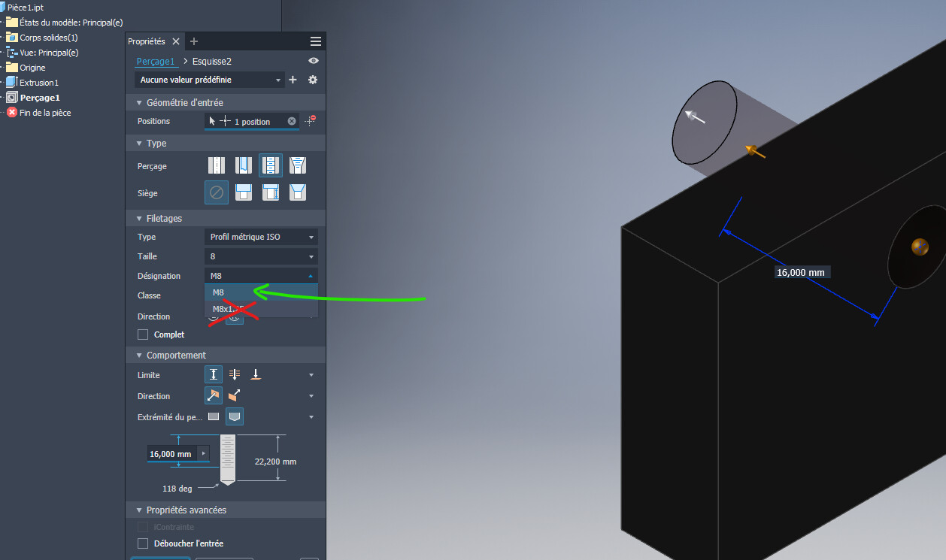The width and height of the screenshot is (946, 560).
Task: Collapse the Géométrie d'entrée section
Action: [x=139, y=102]
